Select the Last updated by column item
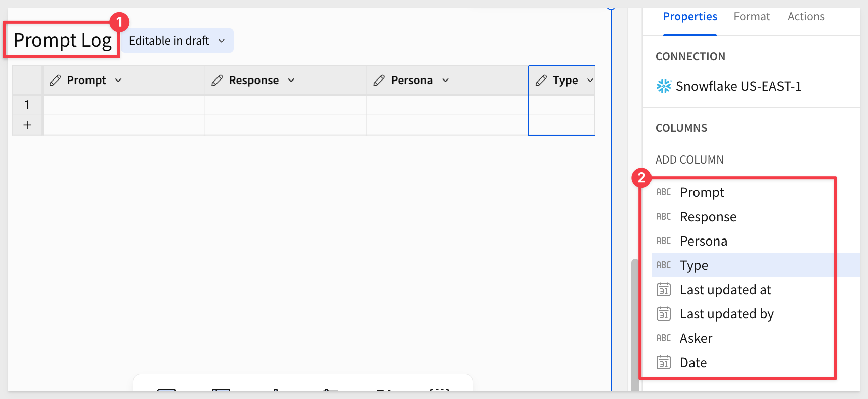Viewport: 868px width, 399px height. pos(726,314)
